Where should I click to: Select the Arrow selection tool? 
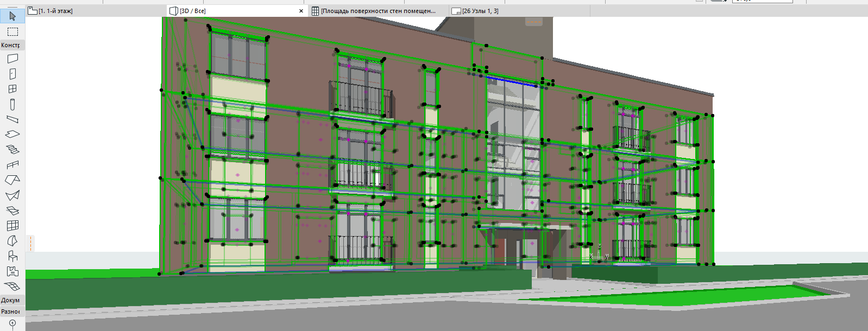12,16
